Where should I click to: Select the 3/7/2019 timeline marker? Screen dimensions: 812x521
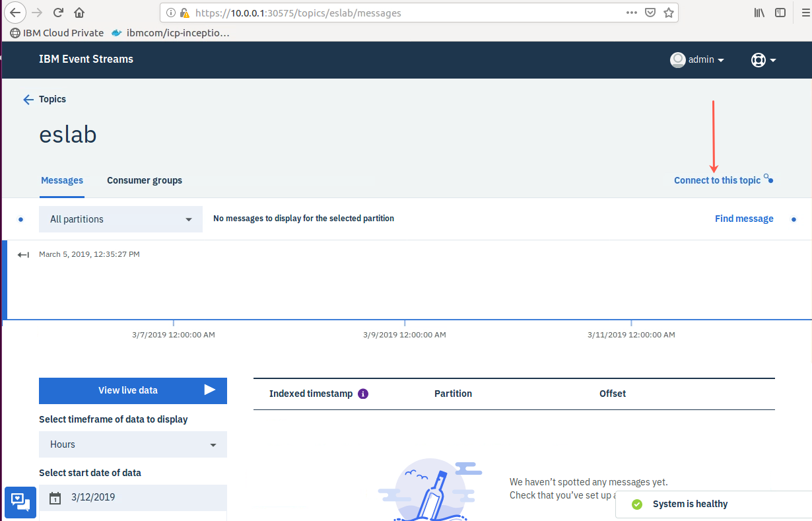[x=174, y=335]
